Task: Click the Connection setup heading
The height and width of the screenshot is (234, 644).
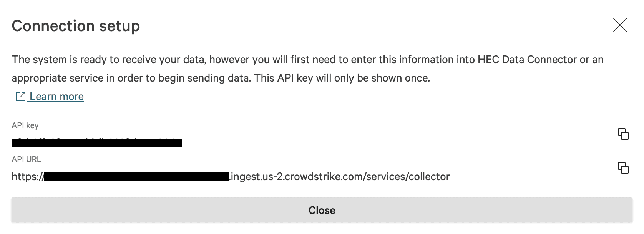Action: click(76, 26)
